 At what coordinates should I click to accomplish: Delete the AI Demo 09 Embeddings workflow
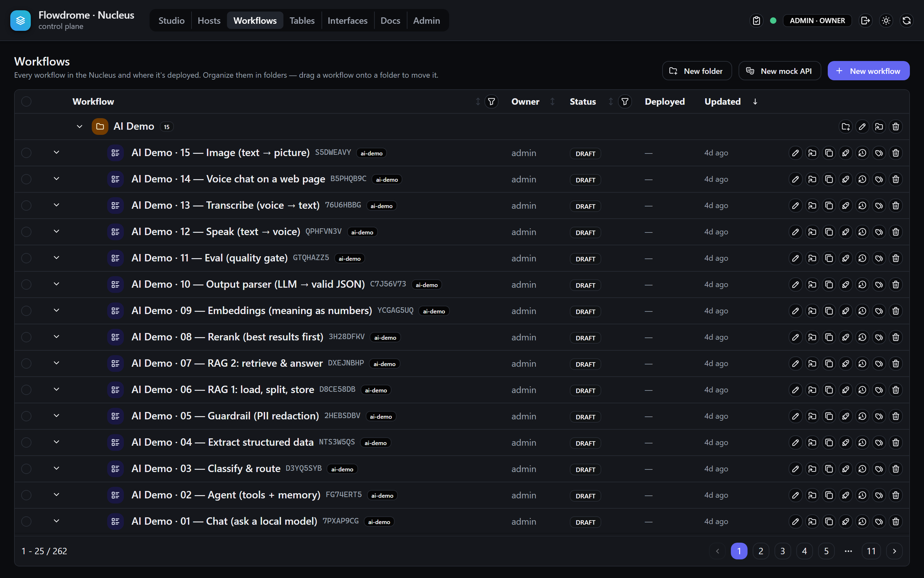(x=896, y=311)
